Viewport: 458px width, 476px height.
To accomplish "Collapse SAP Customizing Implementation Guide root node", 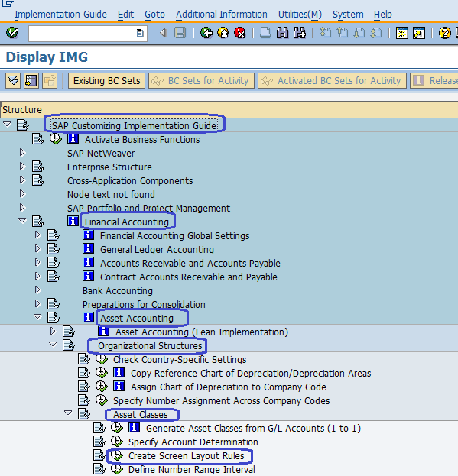I will [x=8, y=125].
